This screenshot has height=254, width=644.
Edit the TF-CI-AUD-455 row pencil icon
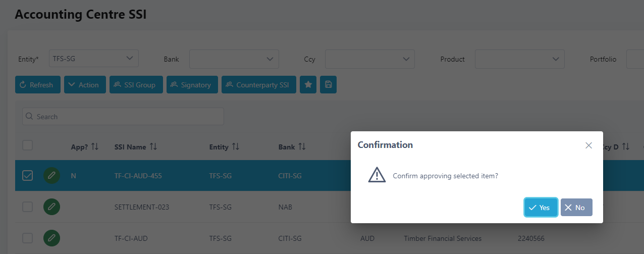pyautogui.click(x=51, y=176)
